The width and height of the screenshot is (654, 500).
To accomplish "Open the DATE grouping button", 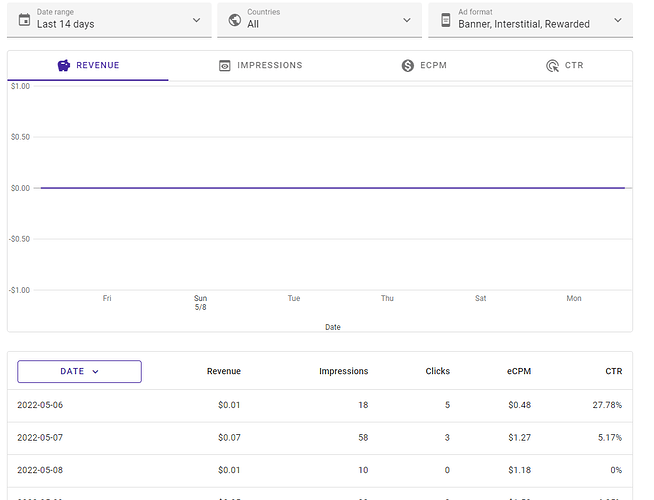I will [79, 371].
